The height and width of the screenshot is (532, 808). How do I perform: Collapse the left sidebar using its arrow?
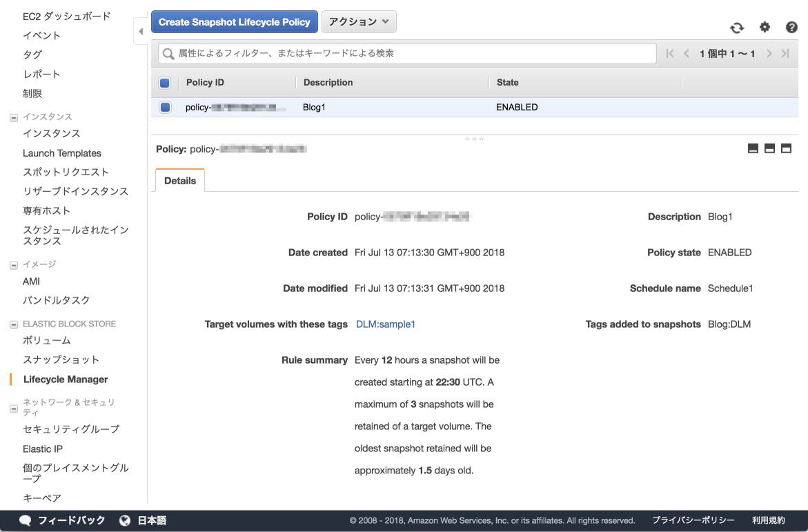[x=140, y=31]
